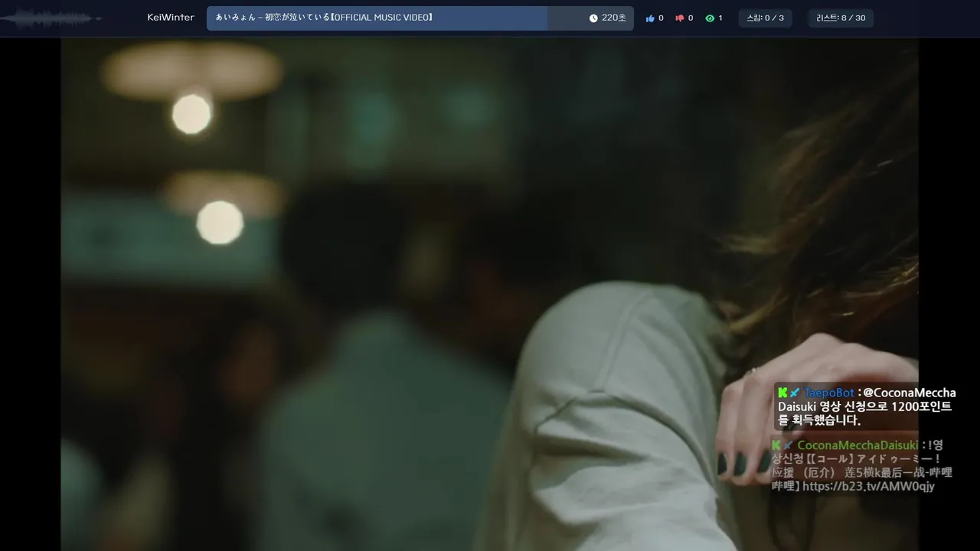Click the green eye viewer count icon
Screen dimensions: 980x551
coord(710,18)
